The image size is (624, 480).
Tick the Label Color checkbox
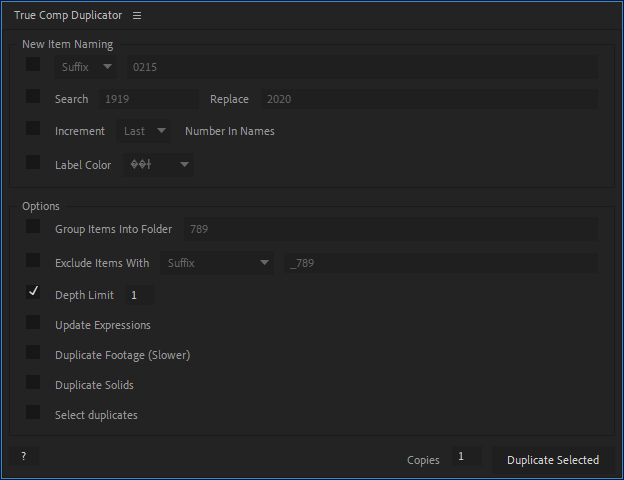point(33,162)
